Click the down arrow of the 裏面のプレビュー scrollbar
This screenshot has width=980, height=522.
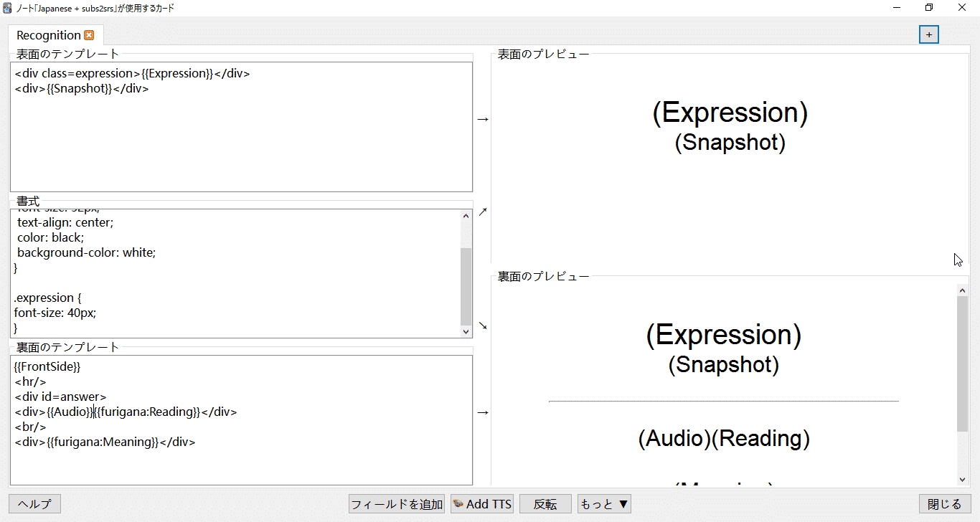(x=963, y=480)
